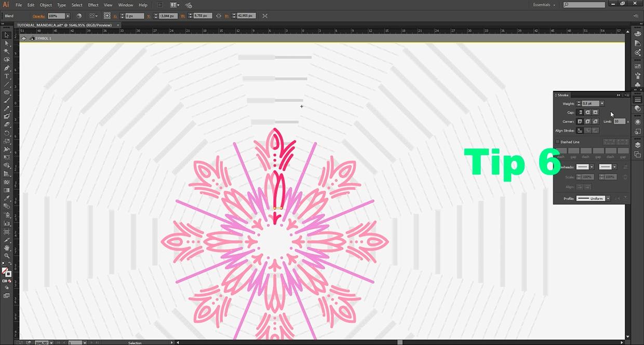Increase stroke Weight with stepper
Screen dimensions: 644x345
[579, 102]
